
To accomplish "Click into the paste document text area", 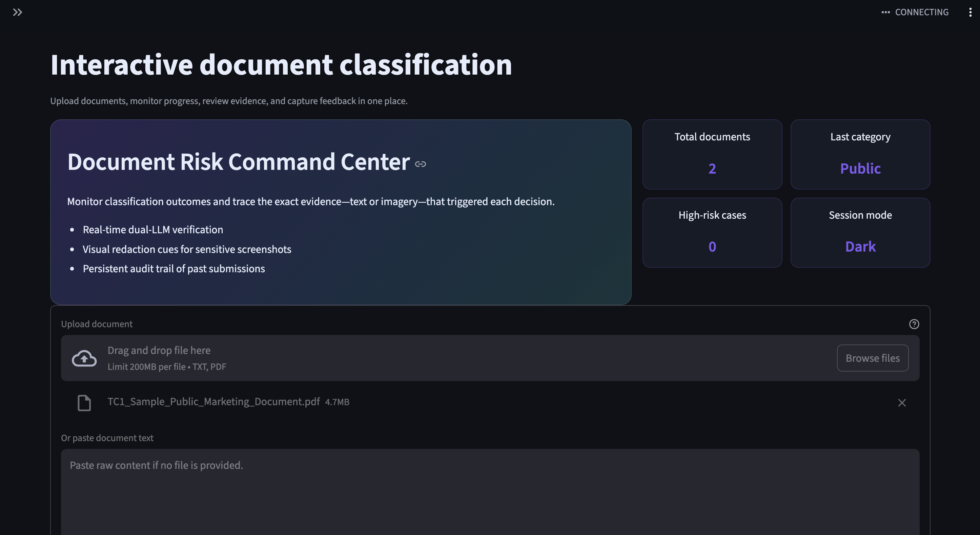I will click(x=490, y=491).
